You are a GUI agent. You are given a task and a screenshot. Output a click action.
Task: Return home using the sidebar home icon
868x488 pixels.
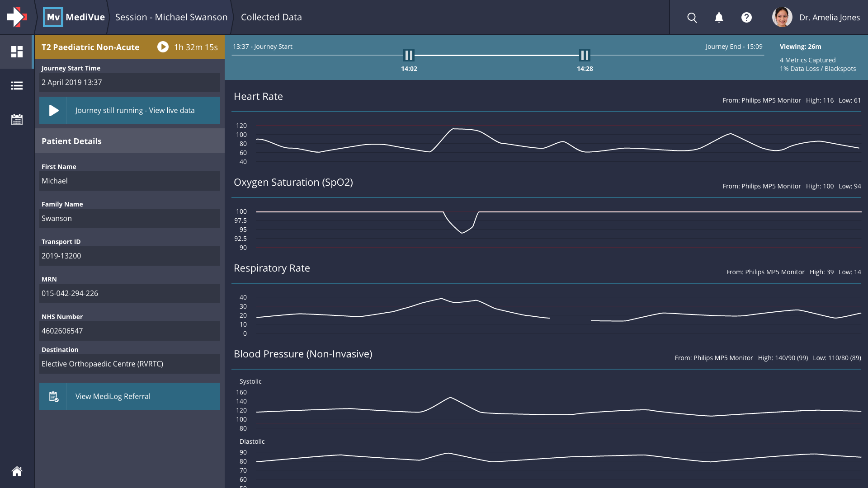[x=17, y=471]
